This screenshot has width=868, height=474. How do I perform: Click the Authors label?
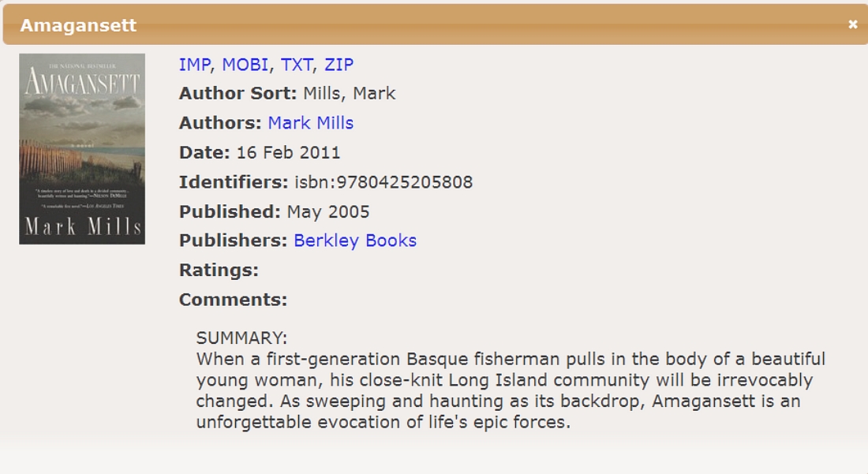[220, 123]
